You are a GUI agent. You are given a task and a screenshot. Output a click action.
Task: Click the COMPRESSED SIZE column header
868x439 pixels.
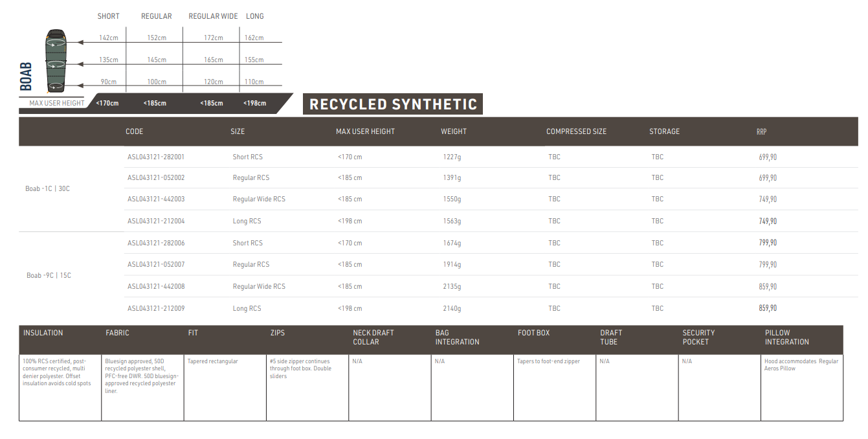(x=576, y=131)
